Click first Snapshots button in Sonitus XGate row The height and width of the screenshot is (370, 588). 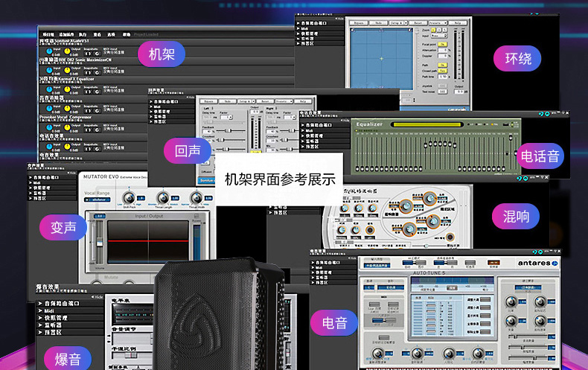tap(88, 54)
